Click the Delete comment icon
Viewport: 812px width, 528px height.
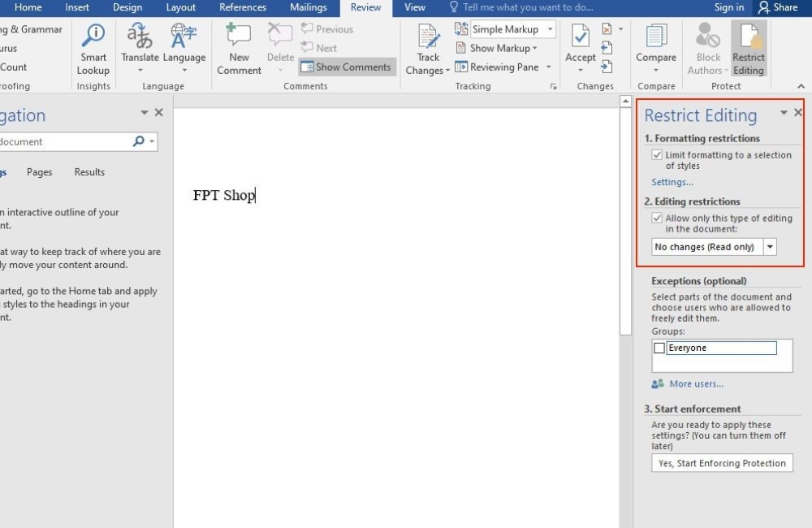tap(280, 35)
